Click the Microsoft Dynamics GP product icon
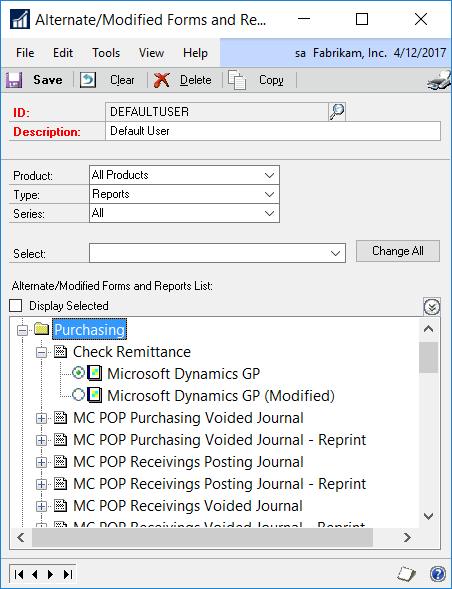 (94, 373)
